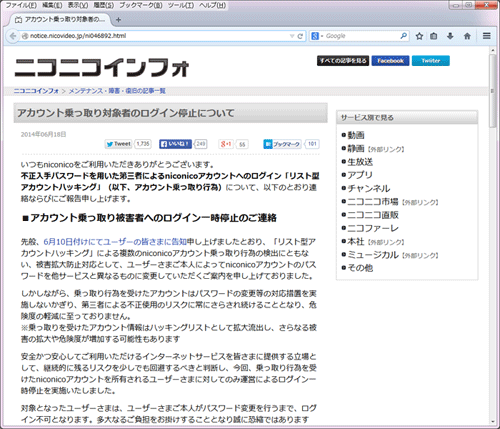The image size is (500, 429).
Task: Open the ツール menu
Action: pyautogui.click(x=180, y=5)
